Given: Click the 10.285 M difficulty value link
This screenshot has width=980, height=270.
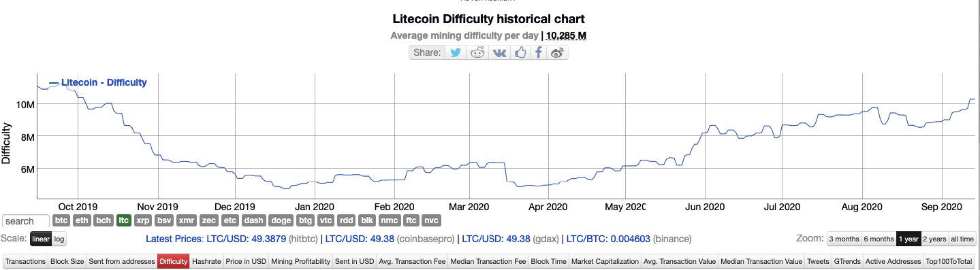Looking at the screenshot, I should [x=567, y=35].
